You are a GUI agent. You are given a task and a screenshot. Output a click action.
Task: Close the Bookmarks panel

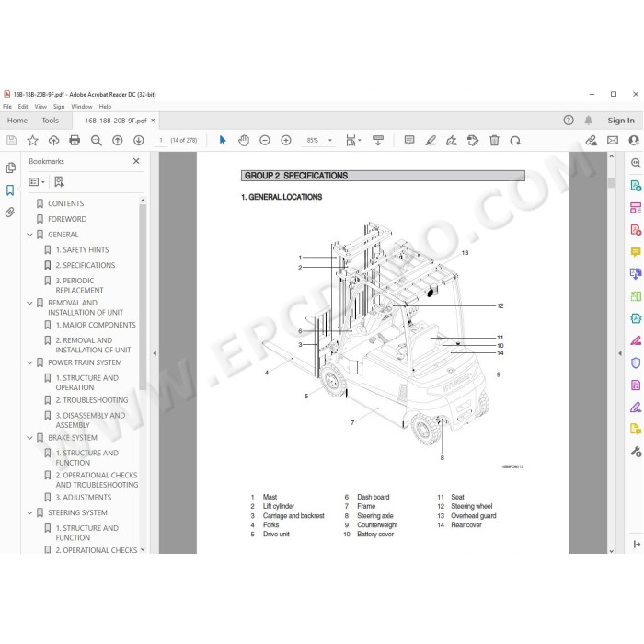pyautogui.click(x=136, y=161)
